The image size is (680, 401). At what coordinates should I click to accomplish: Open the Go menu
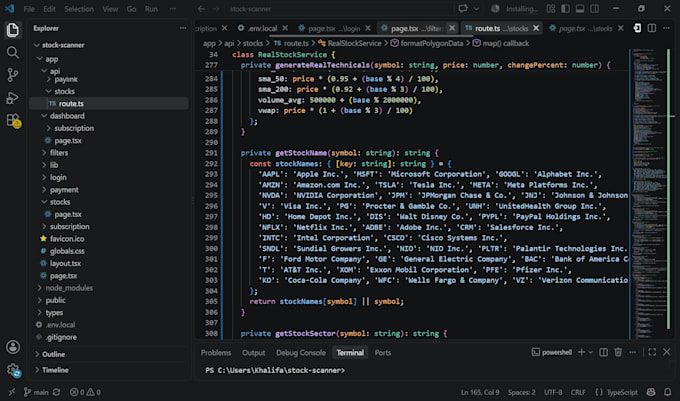131,9
